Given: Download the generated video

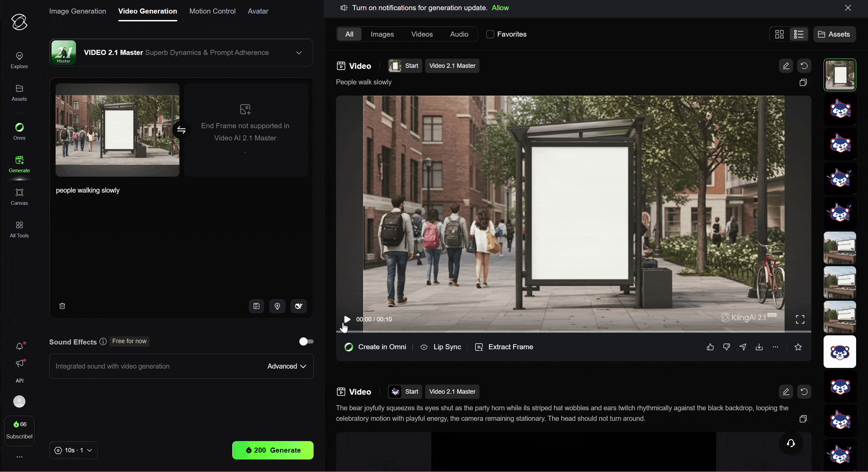Looking at the screenshot, I should 759,347.
